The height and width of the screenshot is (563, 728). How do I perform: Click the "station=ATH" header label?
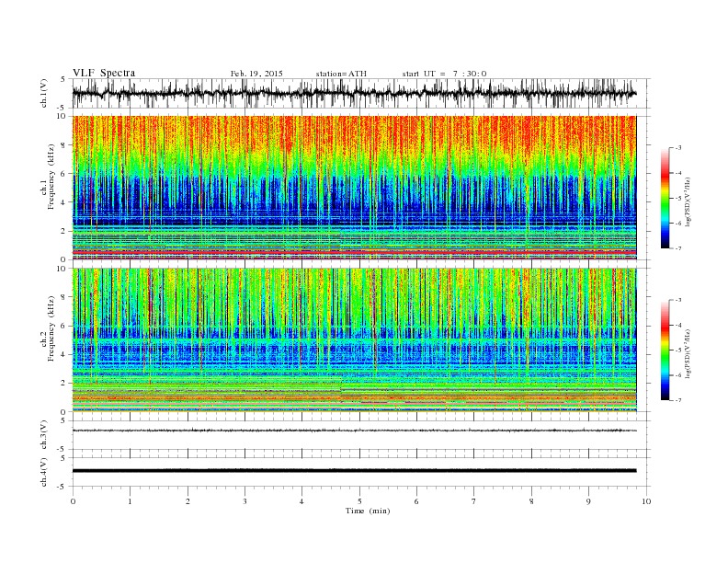[x=341, y=74]
